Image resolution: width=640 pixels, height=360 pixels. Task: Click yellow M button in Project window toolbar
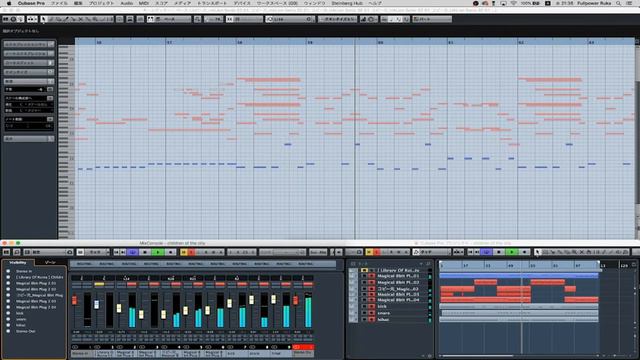point(369,252)
